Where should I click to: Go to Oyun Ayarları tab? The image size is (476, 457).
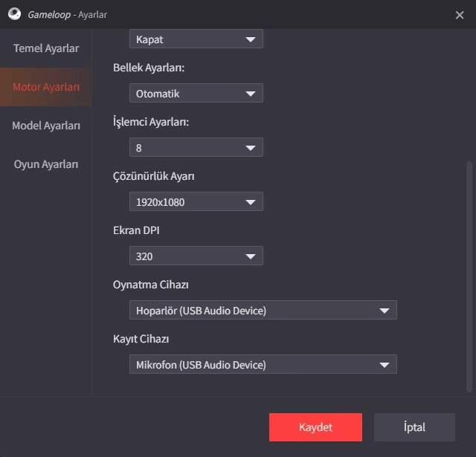[x=46, y=164]
